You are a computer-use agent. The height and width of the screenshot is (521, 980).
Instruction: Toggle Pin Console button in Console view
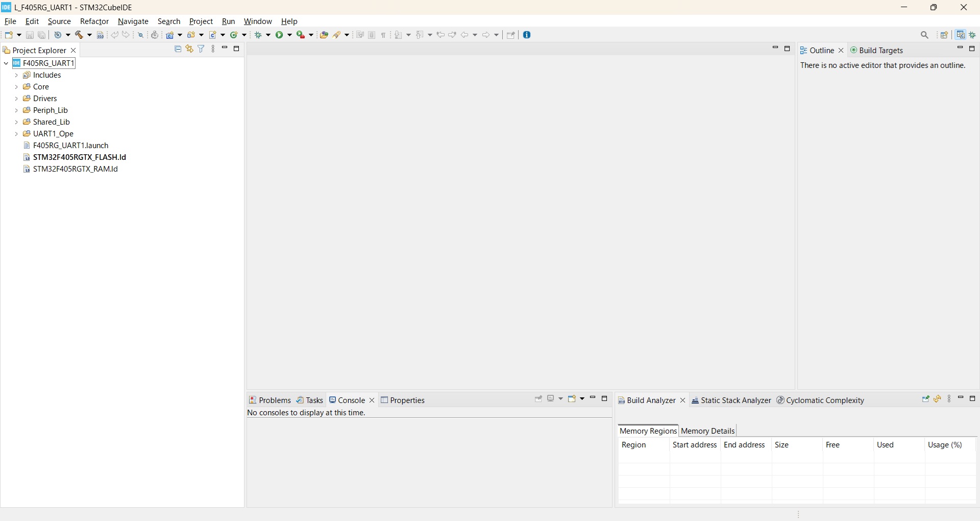point(538,399)
